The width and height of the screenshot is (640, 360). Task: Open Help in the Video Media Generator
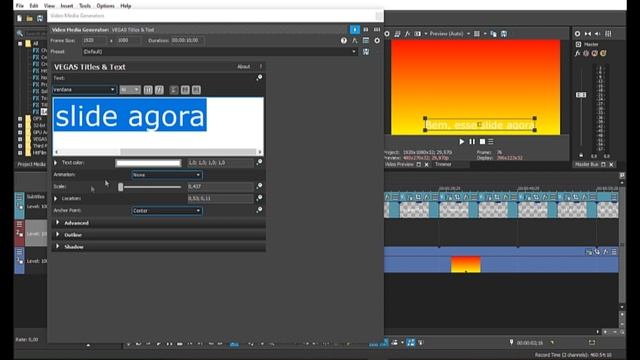[344, 40]
